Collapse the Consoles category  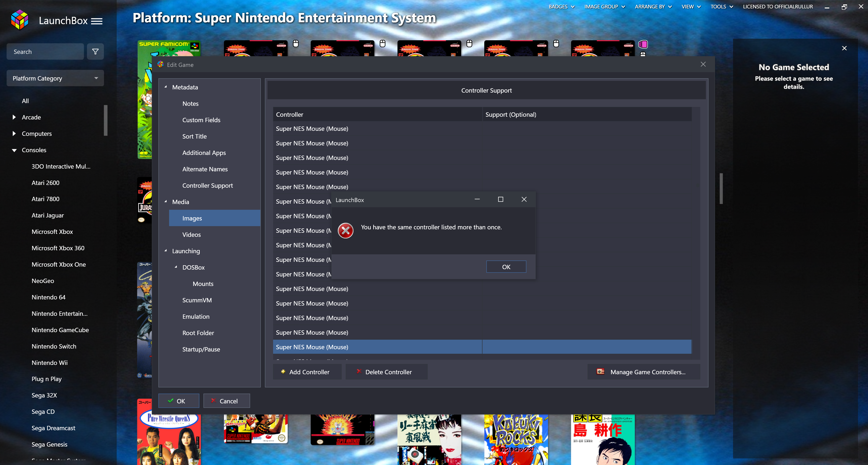coord(14,150)
